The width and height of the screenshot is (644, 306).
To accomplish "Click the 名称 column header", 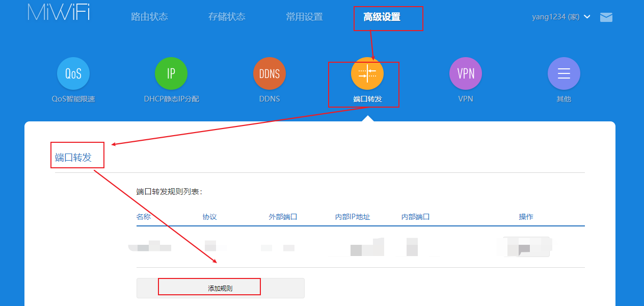I will point(144,217).
